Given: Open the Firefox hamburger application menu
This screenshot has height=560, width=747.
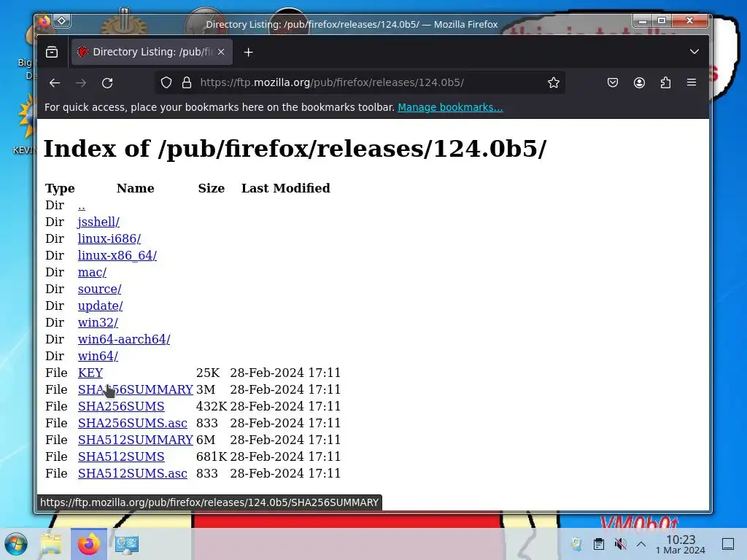Looking at the screenshot, I should 692,83.
